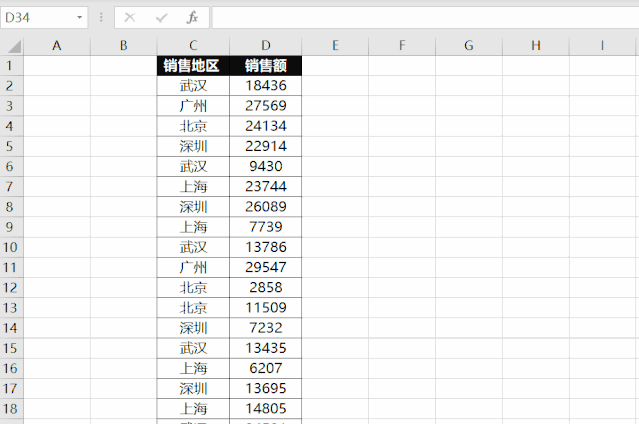The height and width of the screenshot is (424, 639).
Task: Select row 15 header
Action: [x=11, y=348]
